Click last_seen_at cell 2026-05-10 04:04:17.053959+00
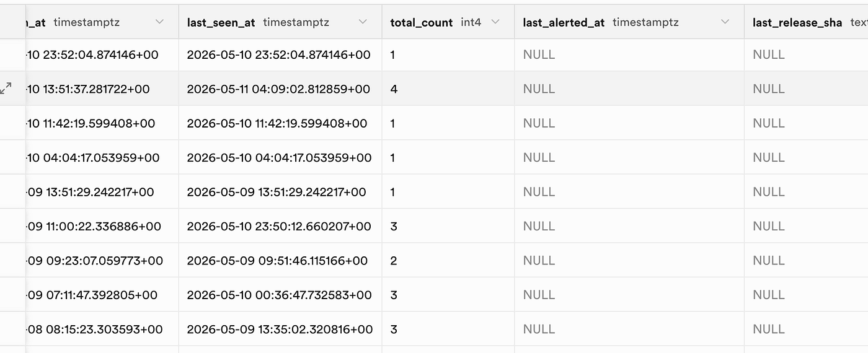Image resolution: width=868 pixels, height=353 pixels. tap(280, 157)
